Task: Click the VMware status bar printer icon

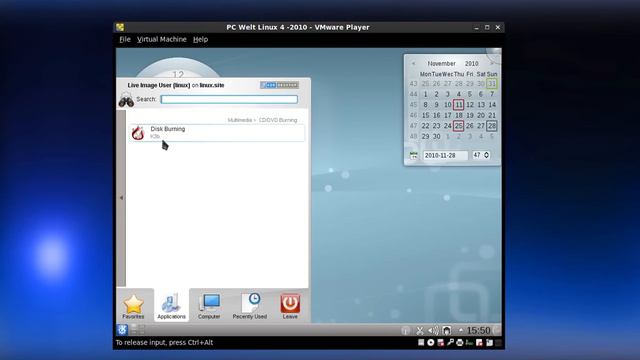Action: (460, 343)
